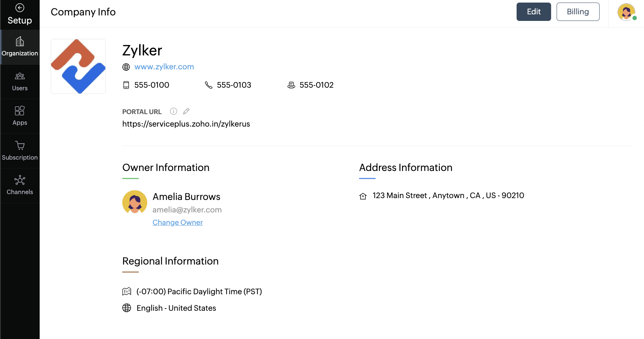
Task: Click the telephone icon beside 555-0103
Action: pos(209,85)
